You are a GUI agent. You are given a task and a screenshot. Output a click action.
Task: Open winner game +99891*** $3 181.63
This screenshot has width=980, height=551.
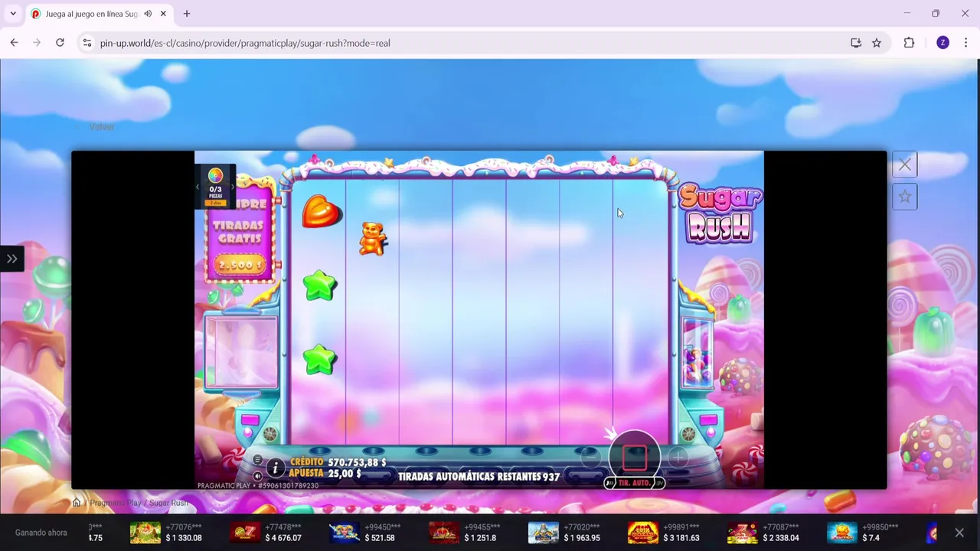(664, 533)
